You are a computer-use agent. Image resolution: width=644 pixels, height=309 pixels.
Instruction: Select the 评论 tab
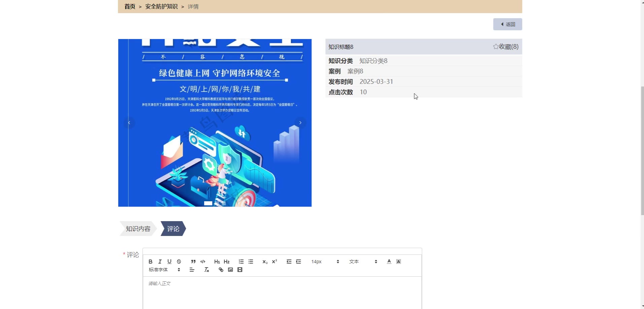173,229
